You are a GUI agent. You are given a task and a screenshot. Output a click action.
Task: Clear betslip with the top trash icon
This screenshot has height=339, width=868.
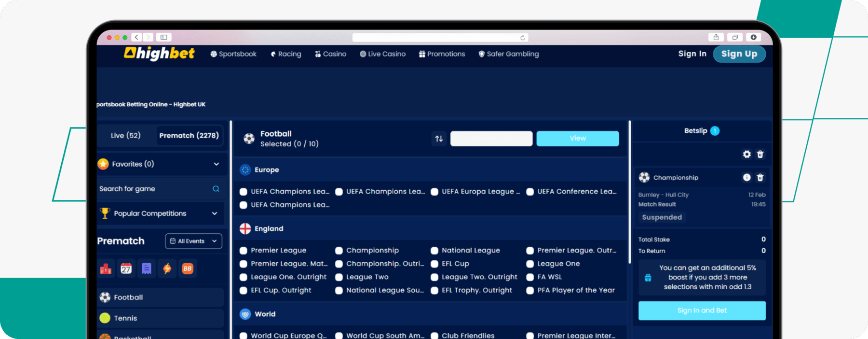760,154
